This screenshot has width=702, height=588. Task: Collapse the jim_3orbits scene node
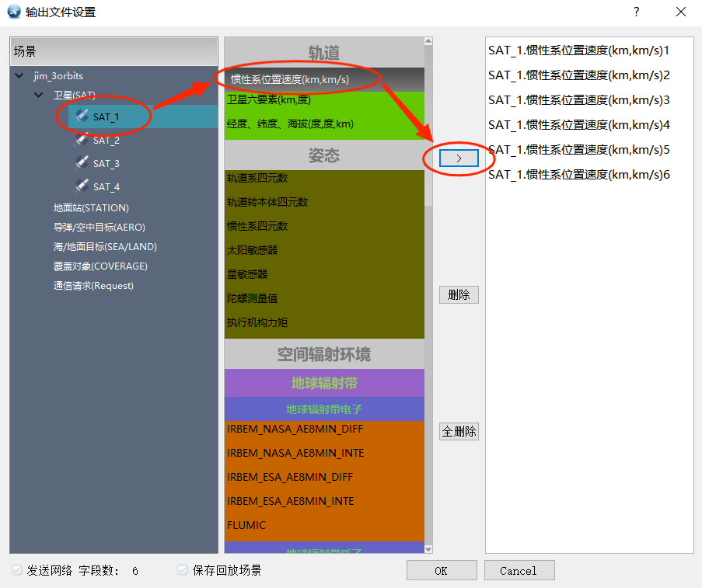(19, 75)
